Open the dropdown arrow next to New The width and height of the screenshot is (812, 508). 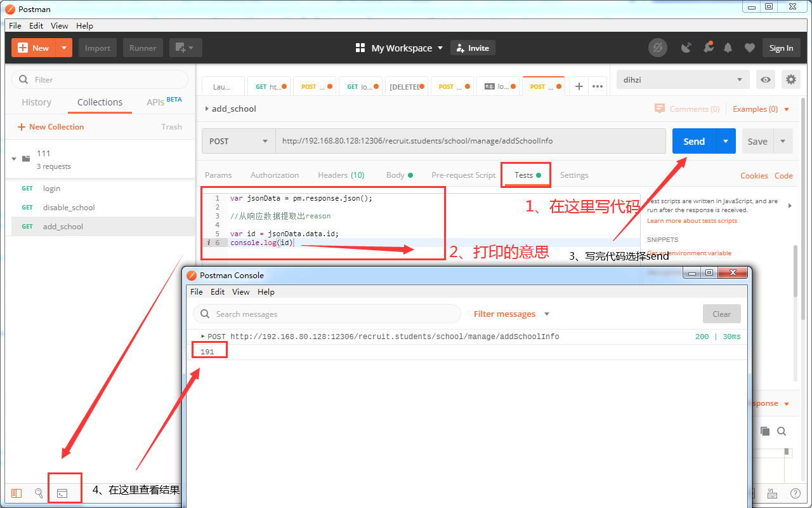coord(64,48)
